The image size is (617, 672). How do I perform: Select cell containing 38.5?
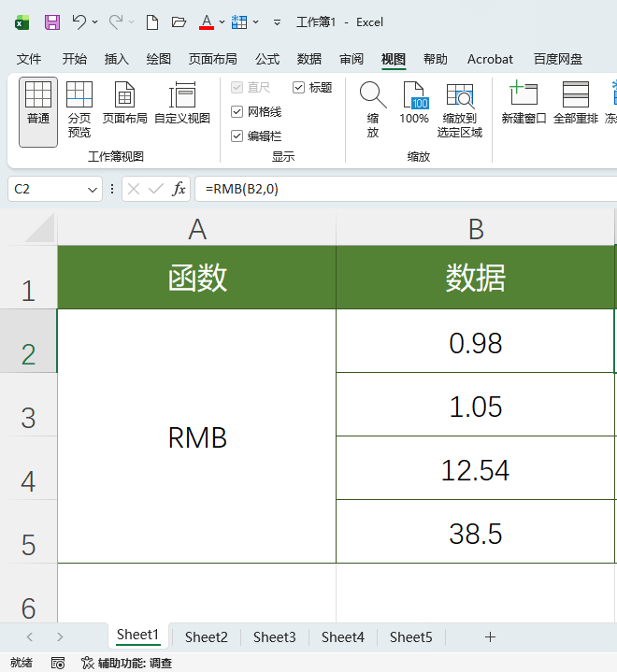pos(476,532)
